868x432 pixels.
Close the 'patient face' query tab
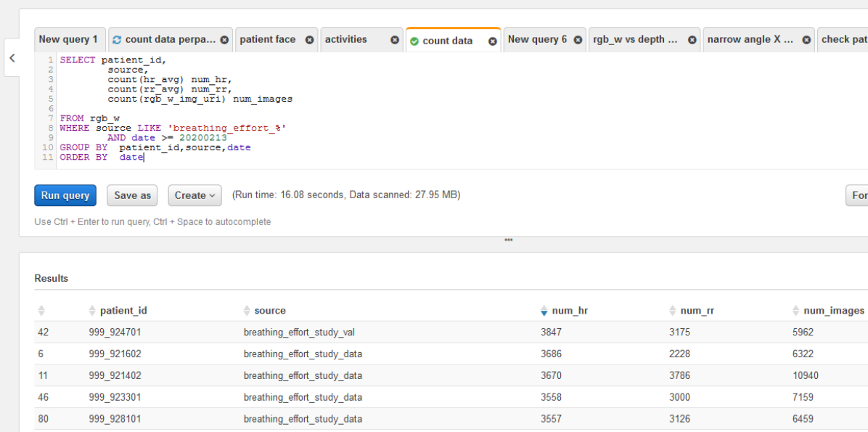[309, 40]
